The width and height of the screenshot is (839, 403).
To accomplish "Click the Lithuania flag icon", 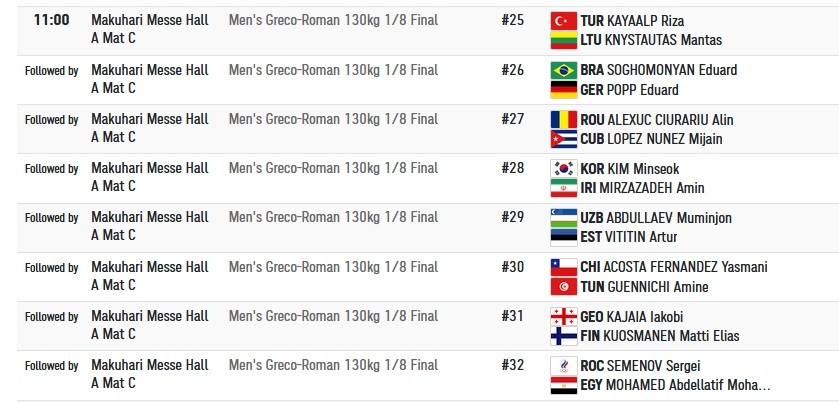I will click(x=564, y=41).
